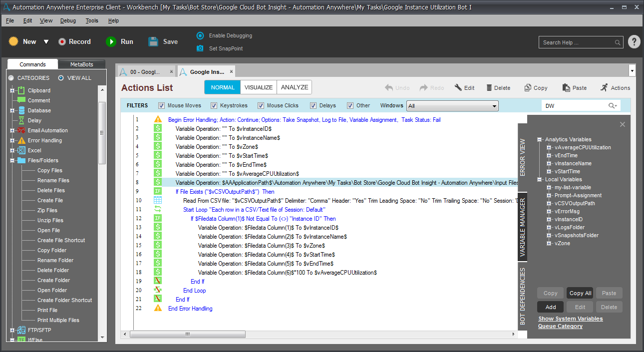Select the CATEGORIES radio button
Viewport: 644px width, 352px height.
(11, 78)
